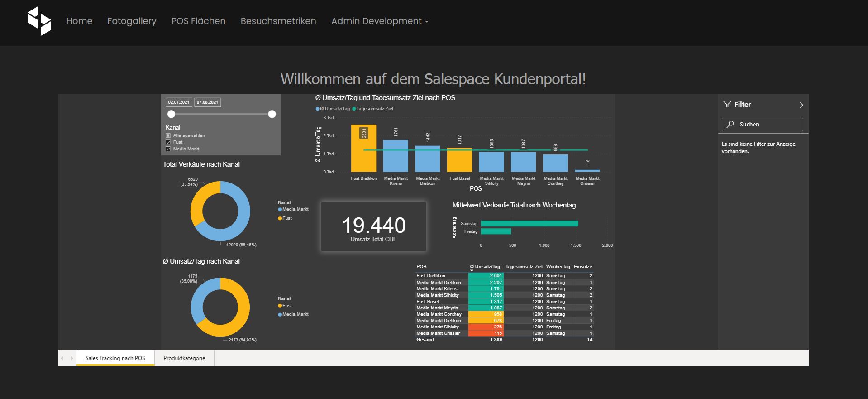Select the Media Markt Crissier table row

coord(504,333)
